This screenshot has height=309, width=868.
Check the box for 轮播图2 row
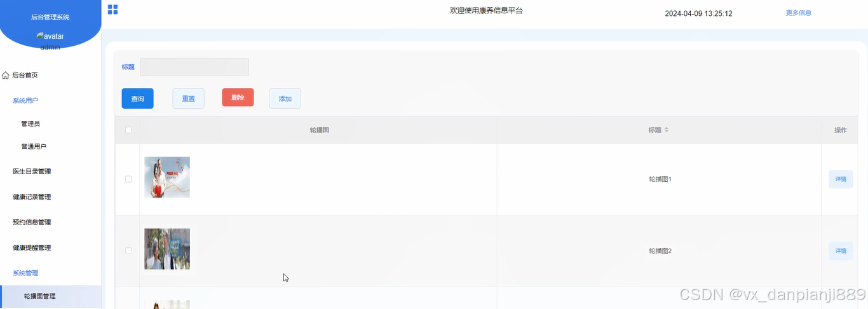(128, 251)
